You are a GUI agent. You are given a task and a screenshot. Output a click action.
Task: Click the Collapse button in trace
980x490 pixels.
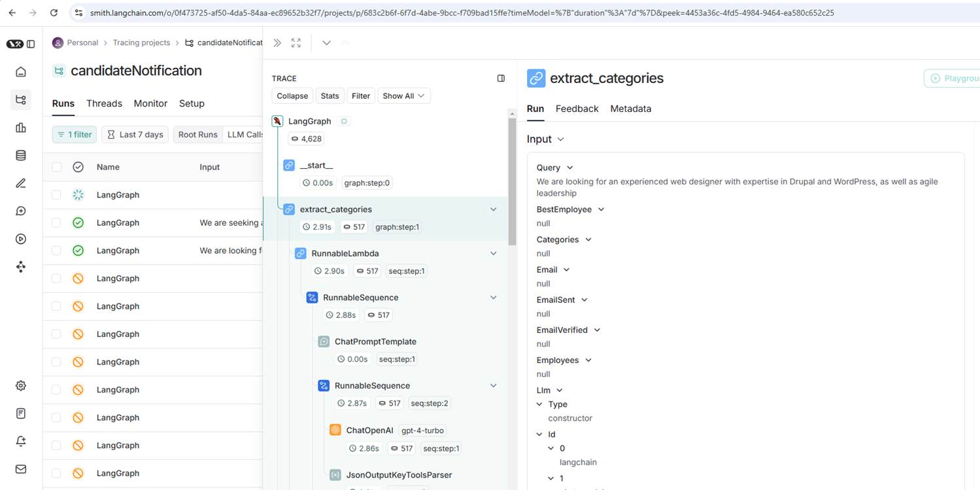point(292,96)
